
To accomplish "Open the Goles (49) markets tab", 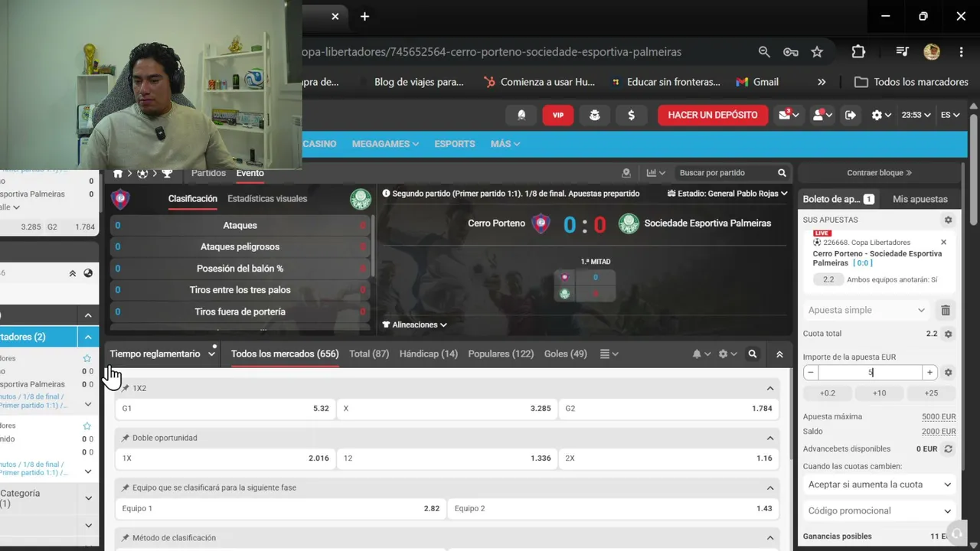I will click(566, 354).
